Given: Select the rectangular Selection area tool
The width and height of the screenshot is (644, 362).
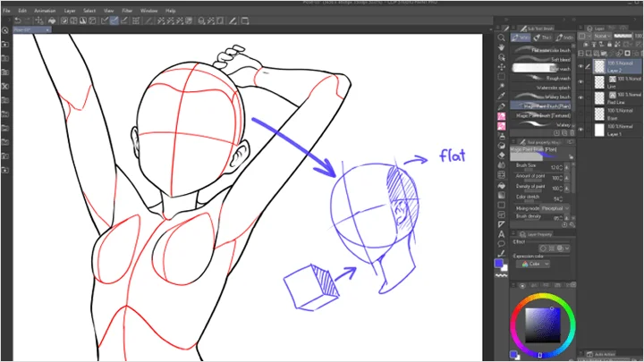Looking at the screenshot, I should 502,76.
